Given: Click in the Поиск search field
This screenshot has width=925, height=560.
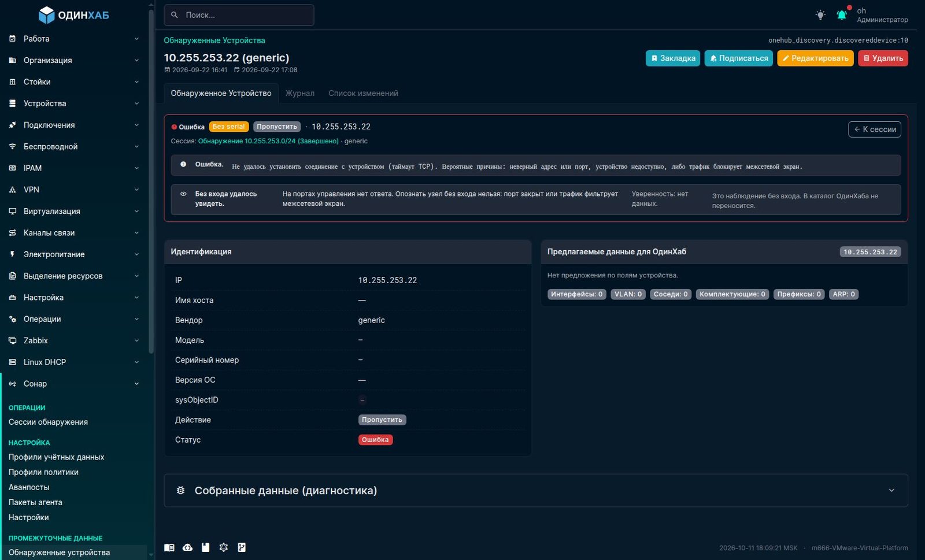Looking at the screenshot, I should (x=239, y=15).
